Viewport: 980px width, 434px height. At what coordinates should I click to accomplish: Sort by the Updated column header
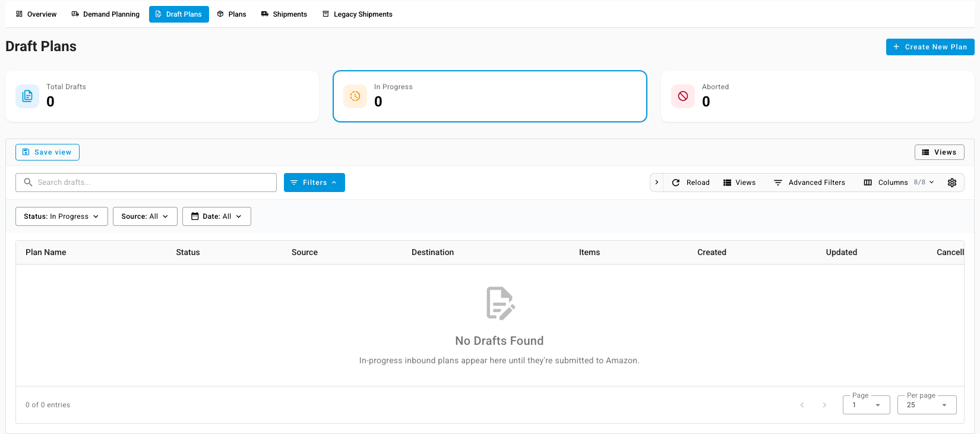tap(841, 253)
